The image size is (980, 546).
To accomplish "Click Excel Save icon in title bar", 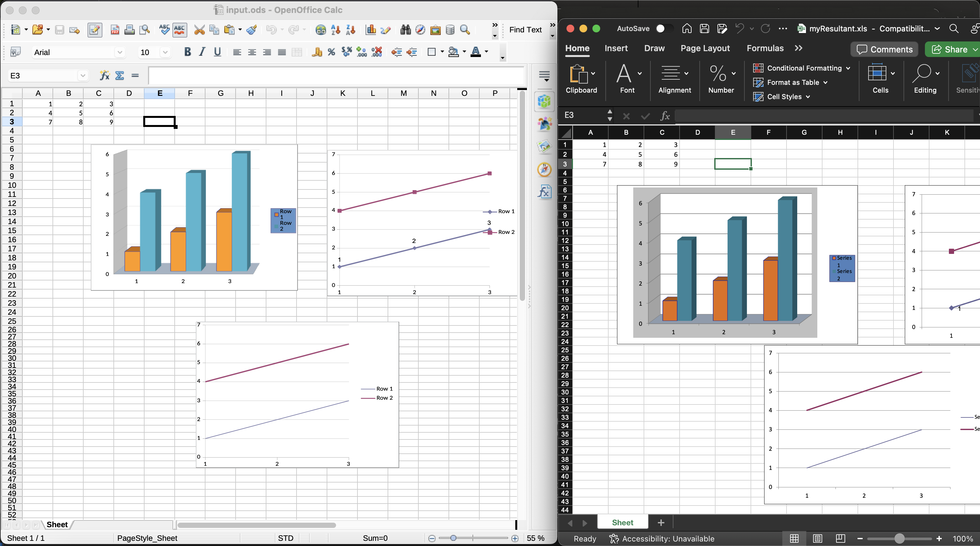I will click(704, 28).
